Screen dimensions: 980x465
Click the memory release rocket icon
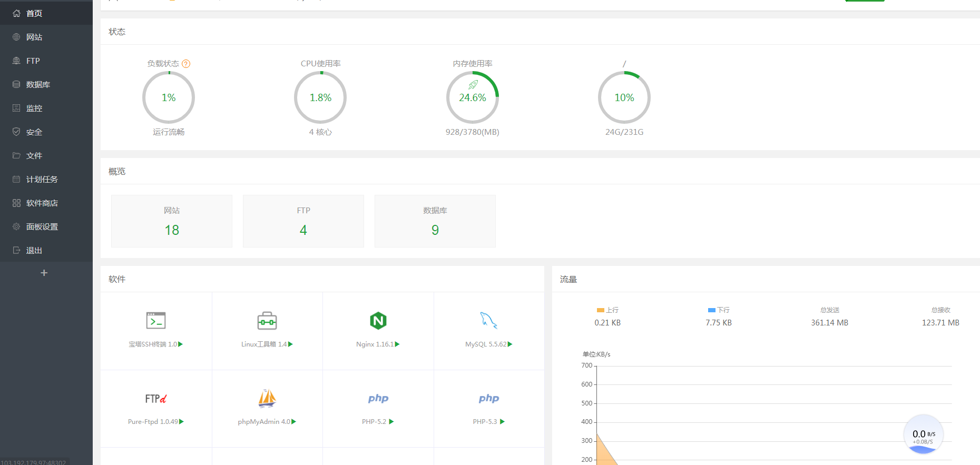tap(473, 84)
